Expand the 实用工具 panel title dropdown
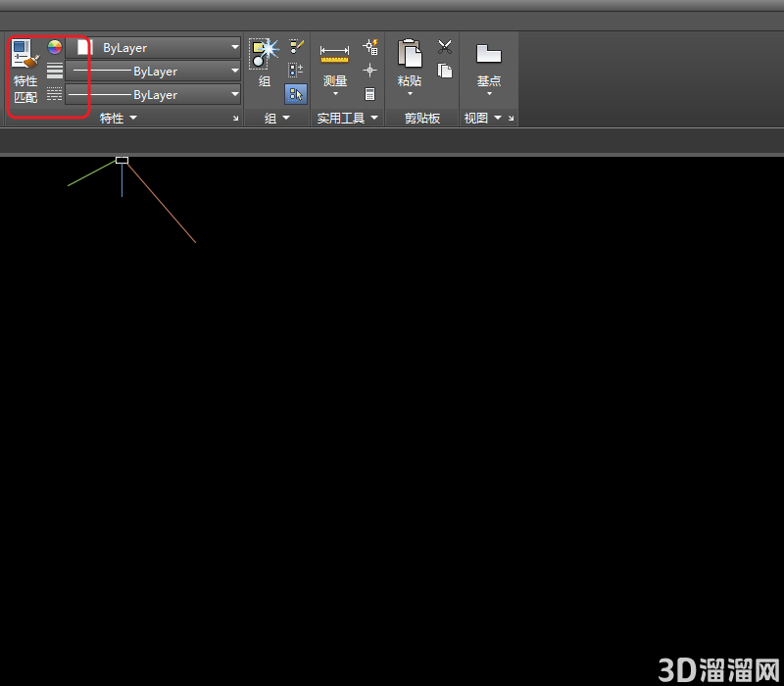 pyautogui.click(x=374, y=118)
